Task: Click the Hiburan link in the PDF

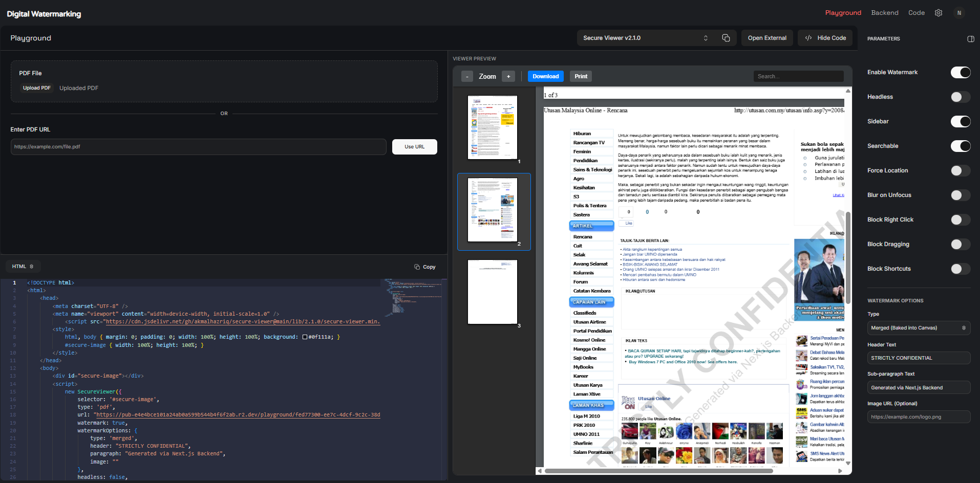Action: [582, 134]
